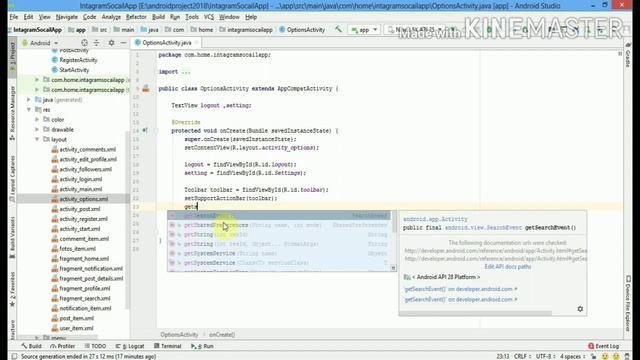
Task: Open the Terminal tool window
Action: 167,346
